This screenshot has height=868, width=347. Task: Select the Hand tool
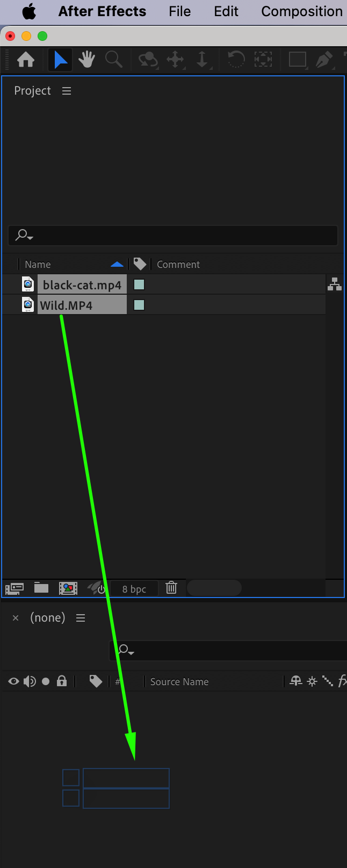click(86, 59)
